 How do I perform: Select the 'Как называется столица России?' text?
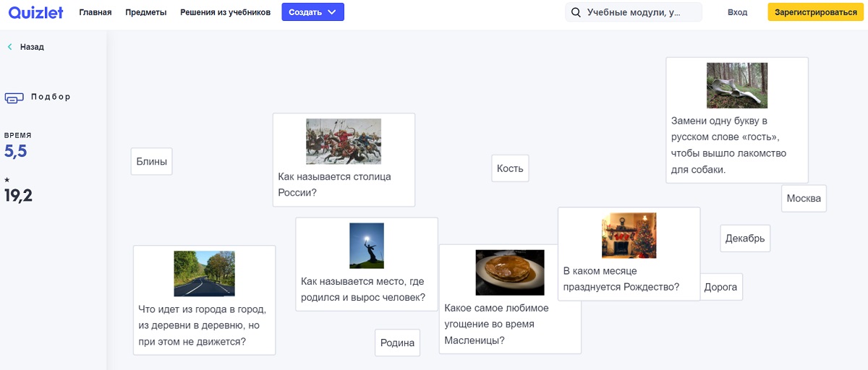point(334,184)
